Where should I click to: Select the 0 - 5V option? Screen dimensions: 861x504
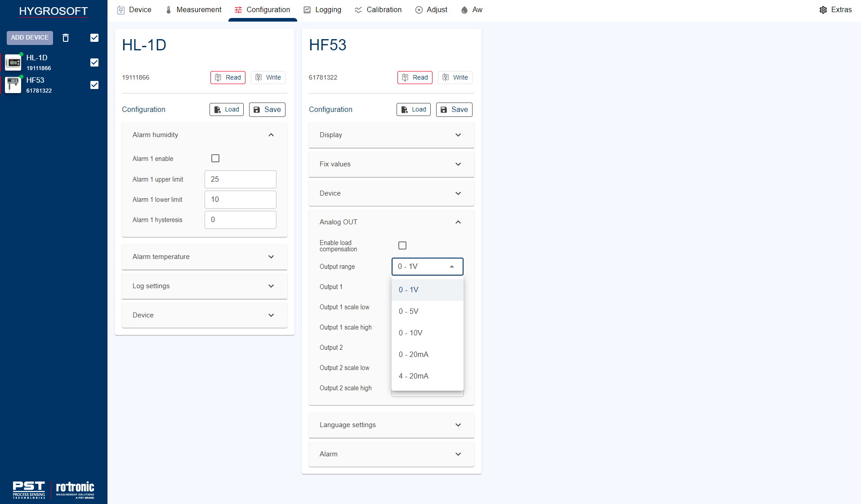pyautogui.click(x=428, y=312)
